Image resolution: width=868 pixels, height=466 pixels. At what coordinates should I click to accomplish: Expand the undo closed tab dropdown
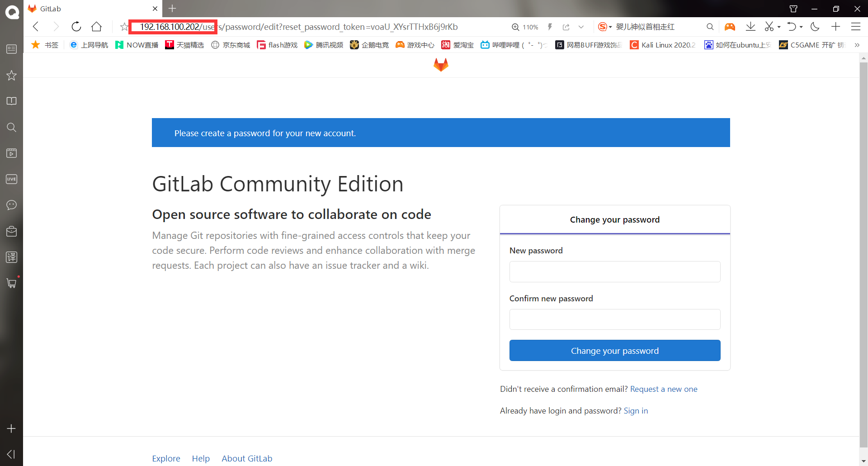pos(801,27)
